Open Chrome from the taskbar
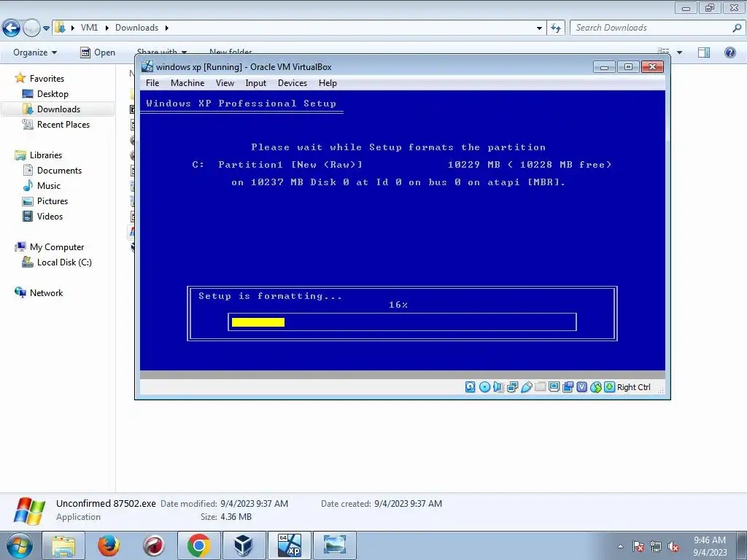 click(199, 546)
